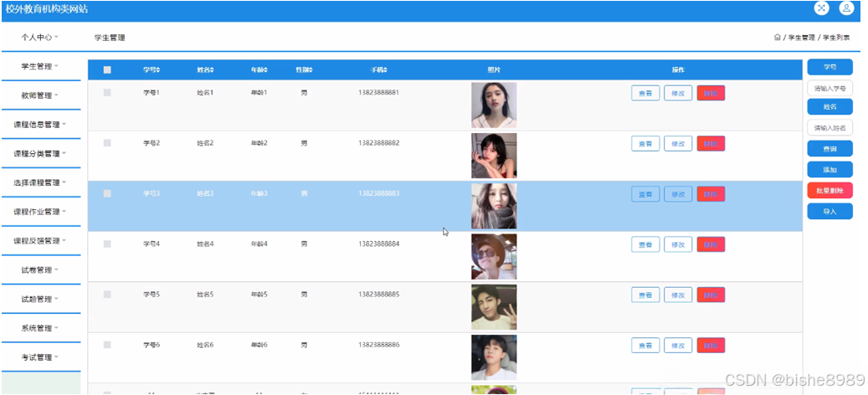The height and width of the screenshot is (395, 868).
Task: Click the 学号 label button in right panel
Action: [x=829, y=67]
